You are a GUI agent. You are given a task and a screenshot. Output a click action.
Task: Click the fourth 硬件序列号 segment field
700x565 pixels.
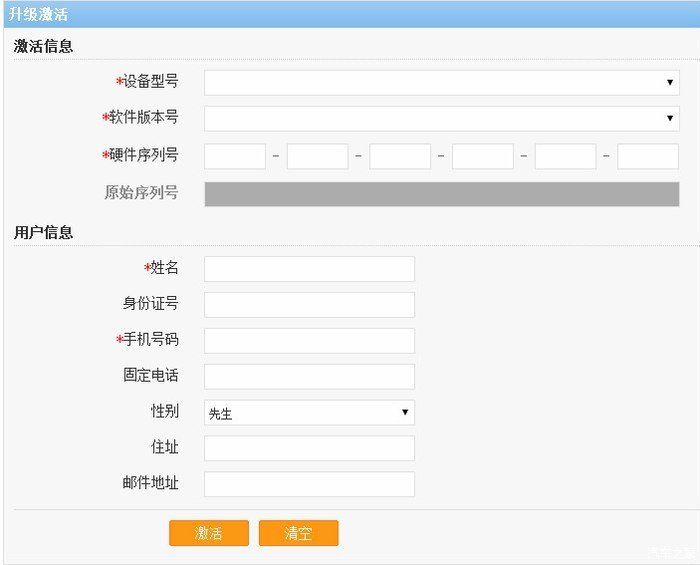click(x=482, y=157)
